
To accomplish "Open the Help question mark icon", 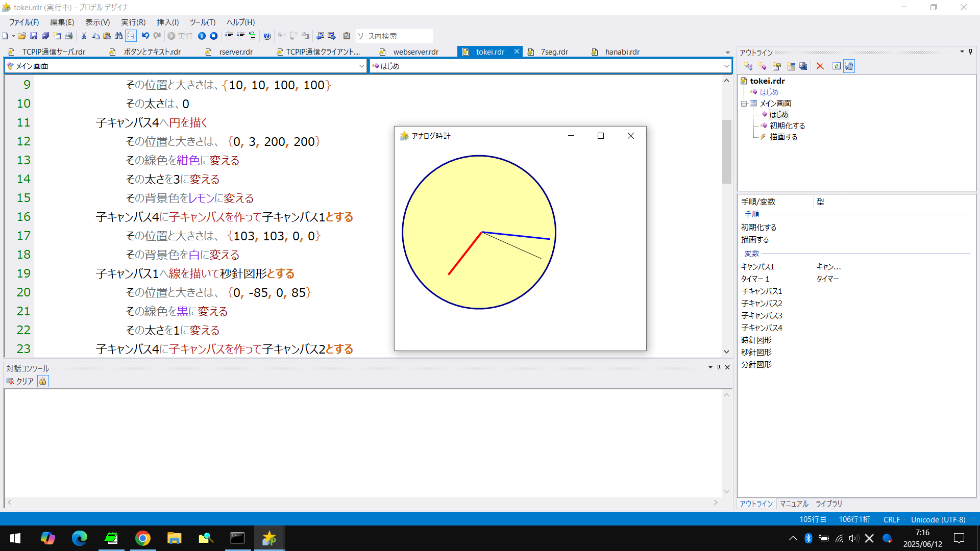I will pos(267,36).
